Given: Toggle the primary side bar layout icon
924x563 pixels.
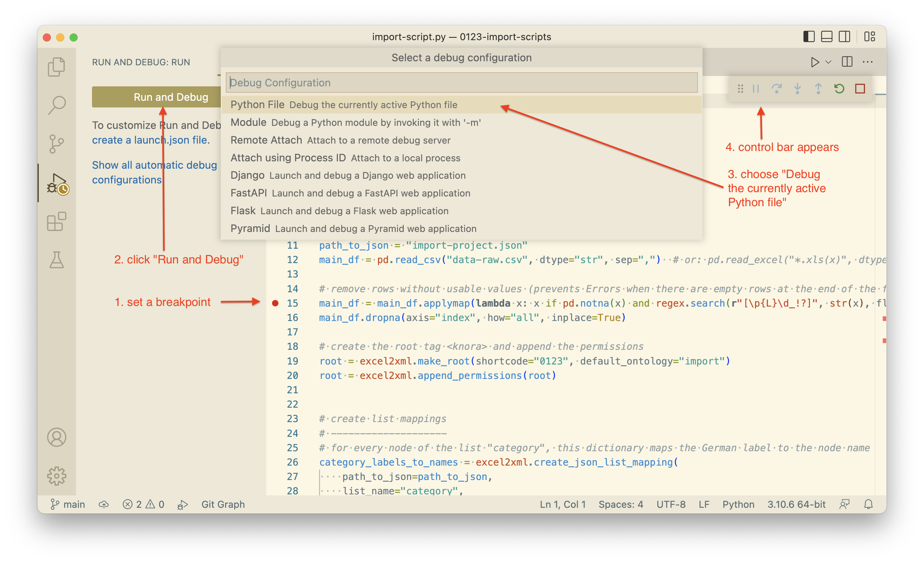Looking at the screenshot, I should pos(809,37).
